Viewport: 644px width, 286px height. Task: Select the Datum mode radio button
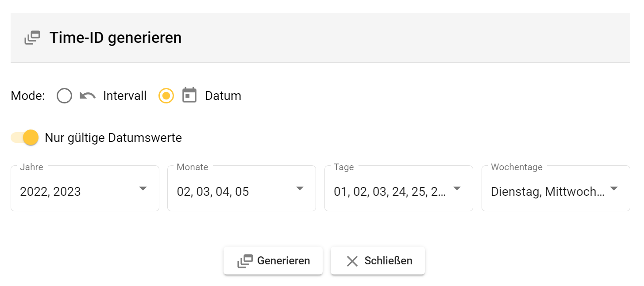(x=166, y=95)
